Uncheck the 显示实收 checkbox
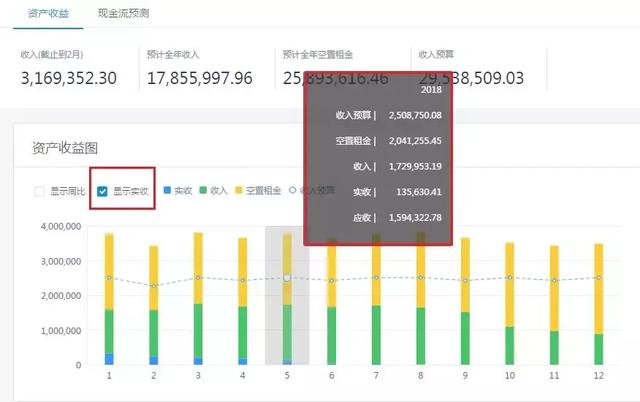 coord(103,190)
